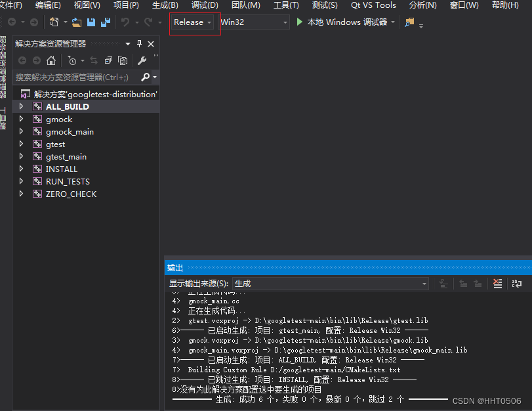Click the find in files toolbar icon
The width and height of the screenshot is (532, 411).
click(409, 22)
